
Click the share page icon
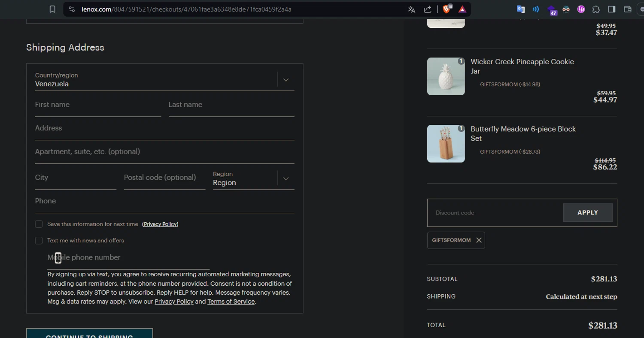pyautogui.click(x=428, y=9)
